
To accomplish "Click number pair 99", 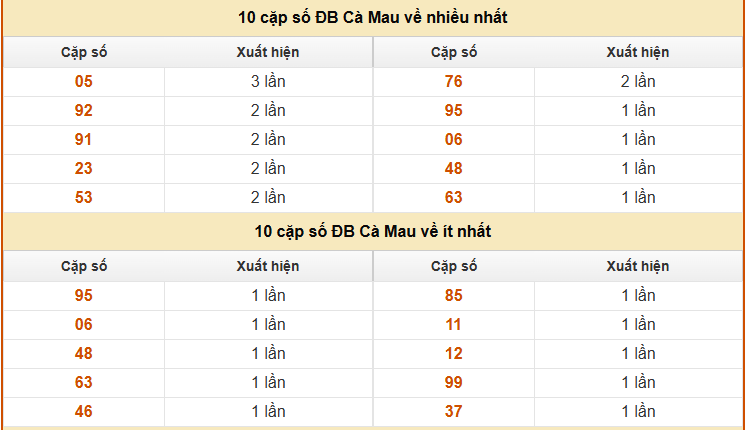I will coord(454,383).
